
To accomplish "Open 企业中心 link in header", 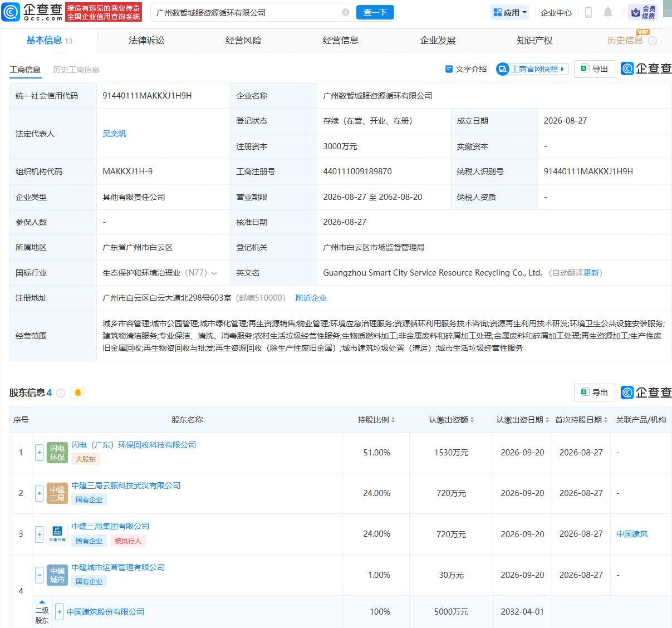I will 556,12.
